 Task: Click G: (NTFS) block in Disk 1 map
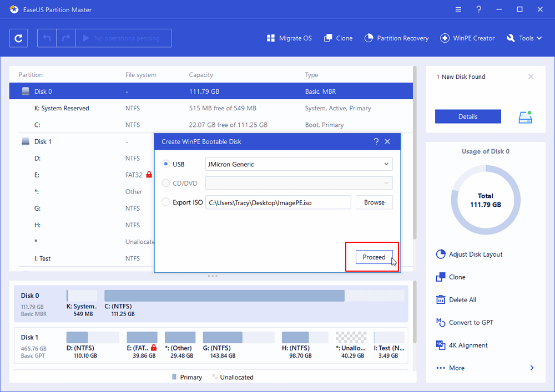(239, 345)
